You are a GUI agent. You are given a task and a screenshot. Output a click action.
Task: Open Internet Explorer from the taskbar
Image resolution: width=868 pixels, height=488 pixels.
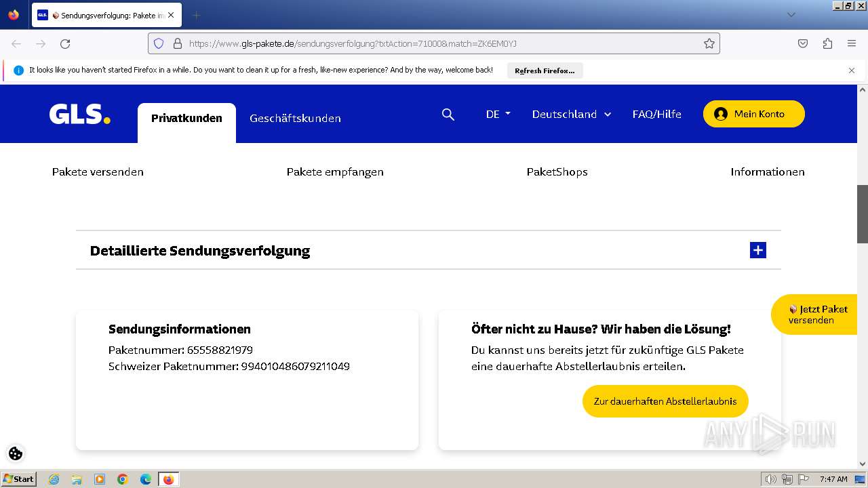[x=54, y=479]
